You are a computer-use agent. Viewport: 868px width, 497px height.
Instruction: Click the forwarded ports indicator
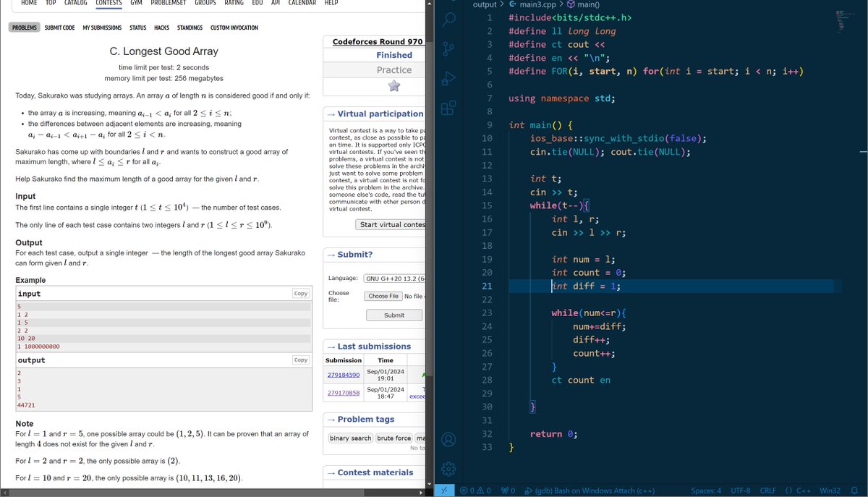(x=507, y=490)
